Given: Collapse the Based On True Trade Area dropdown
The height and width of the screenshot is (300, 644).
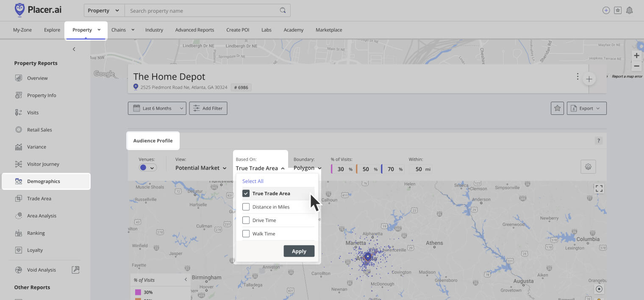Looking at the screenshot, I should pos(260,168).
